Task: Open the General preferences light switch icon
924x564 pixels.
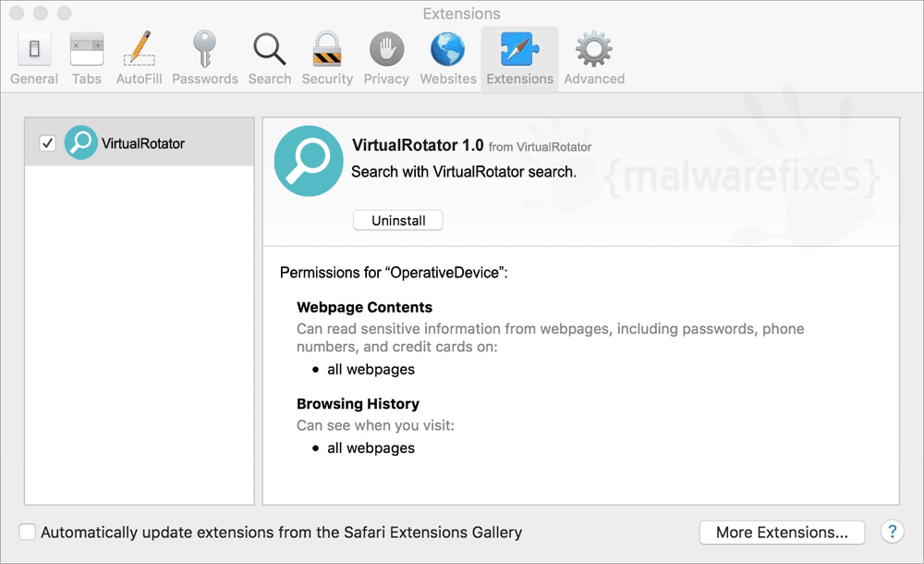Action: point(34,49)
